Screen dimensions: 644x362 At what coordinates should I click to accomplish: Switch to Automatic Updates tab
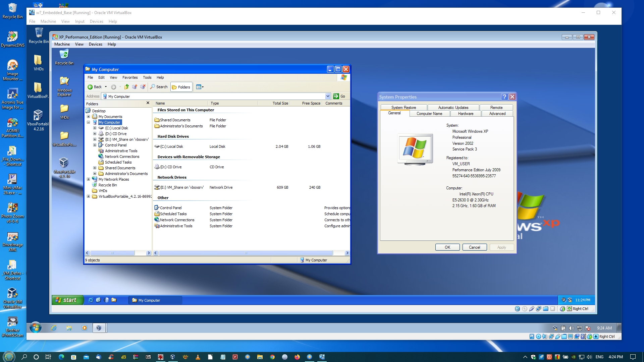(453, 108)
